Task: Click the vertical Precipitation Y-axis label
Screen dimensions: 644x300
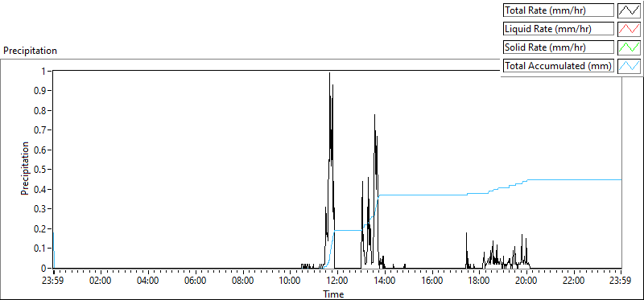Action: click(25, 168)
